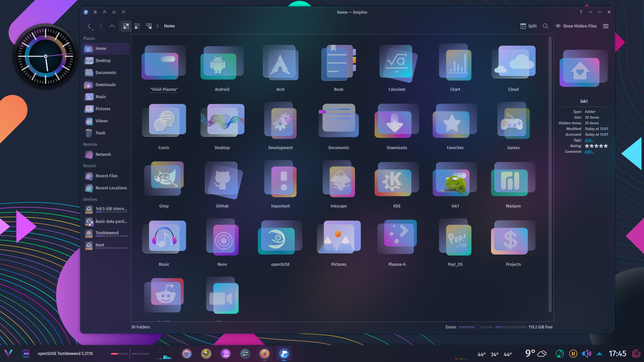Open the volume control in tray
This screenshot has height=362, width=644.
(x=586, y=354)
